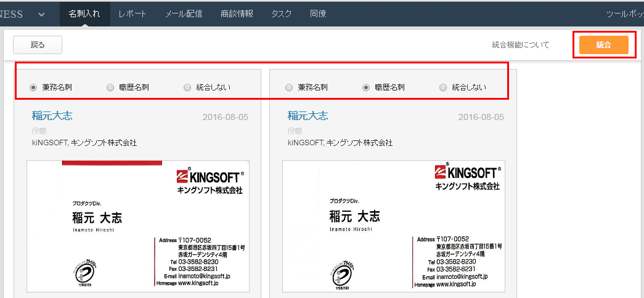Screen dimensions: 644x298
Task: Click the 2016-08-05 date on the left card
Action: coord(226,118)
